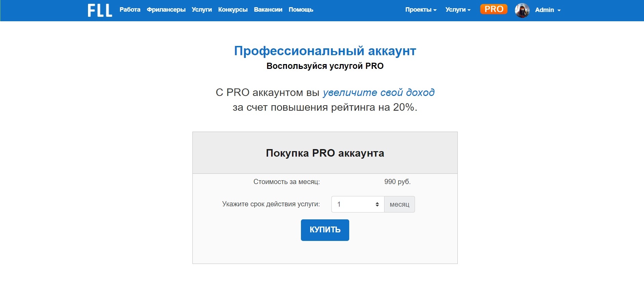The image size is (644, 304).
Task: Open the Admin account menu
Action: point(547,10)
